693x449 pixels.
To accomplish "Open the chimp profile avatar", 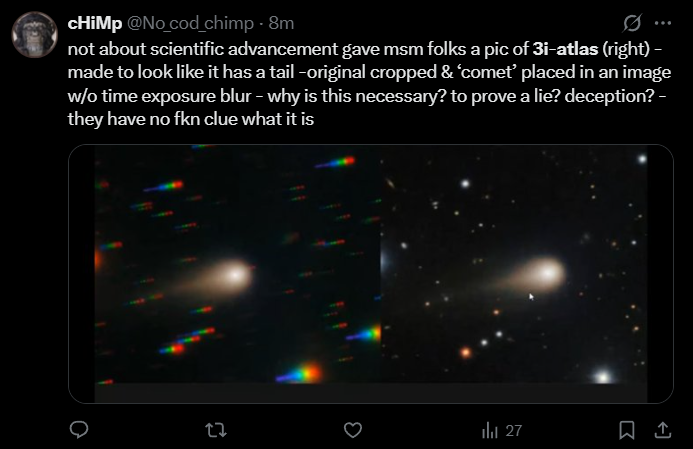I will pos(34,34).
